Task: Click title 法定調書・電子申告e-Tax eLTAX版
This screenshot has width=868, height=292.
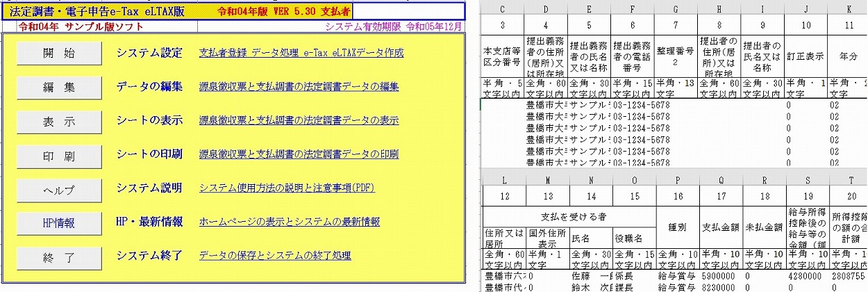Action: [98, 11]
